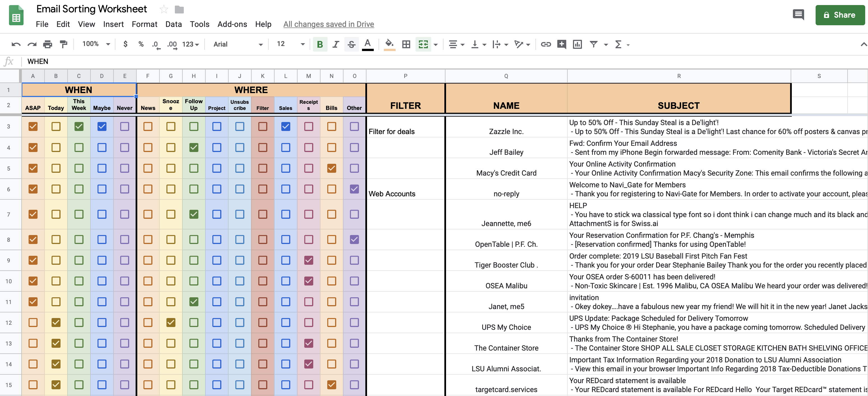Click the Insert comment icon
The image size is (868, 396).
(561, 44)
